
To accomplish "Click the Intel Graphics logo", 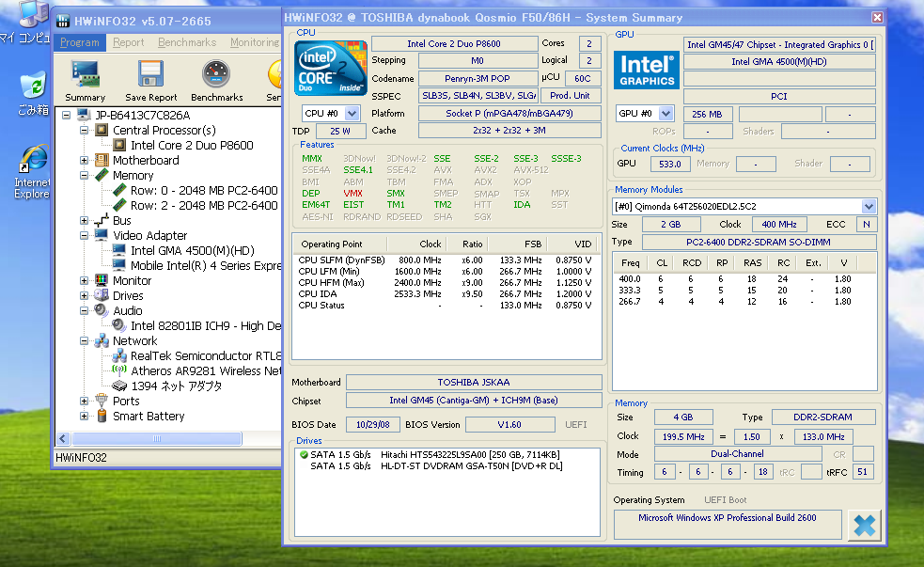I will point(647,70).
